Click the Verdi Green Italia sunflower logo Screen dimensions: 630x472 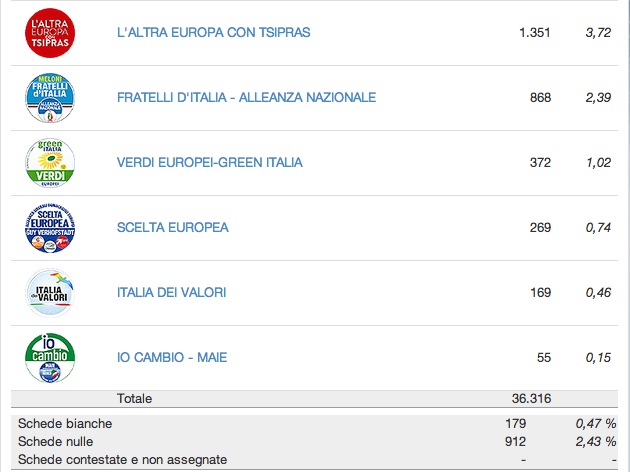coord(50,163)
